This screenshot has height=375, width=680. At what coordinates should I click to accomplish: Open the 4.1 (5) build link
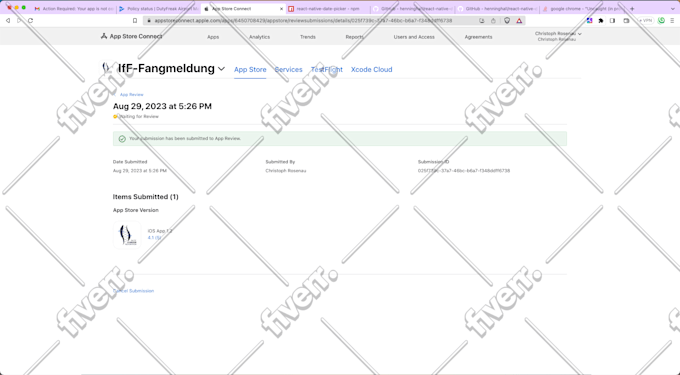(154, 238)
